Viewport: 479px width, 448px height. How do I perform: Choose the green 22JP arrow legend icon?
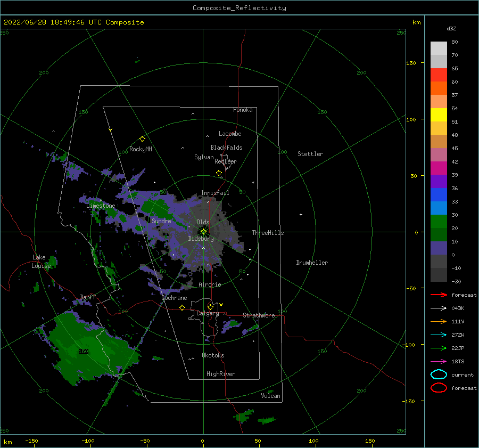[x=439, y=348]
